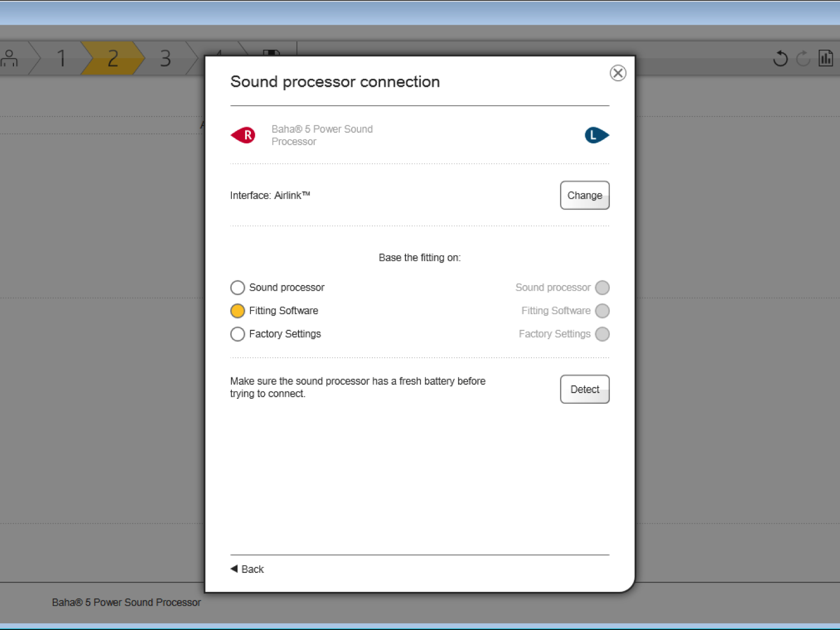Click the fresh battery reminder text

[358, 387]
